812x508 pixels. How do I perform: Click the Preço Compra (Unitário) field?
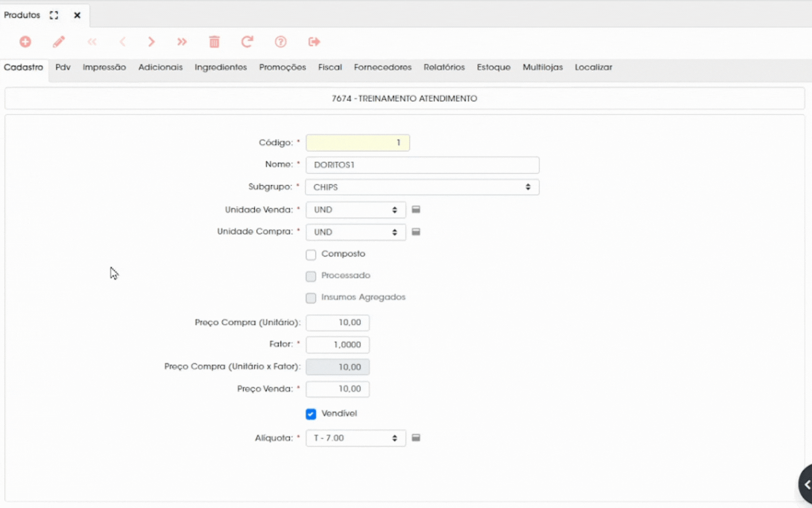click(x=337, y=323)
